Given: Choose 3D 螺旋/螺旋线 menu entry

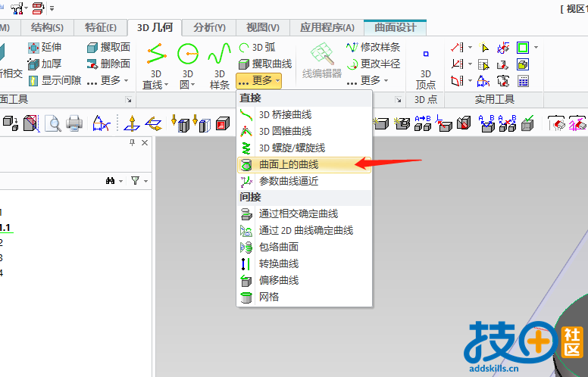Looking at the screenshot, I should click(304, 148).
